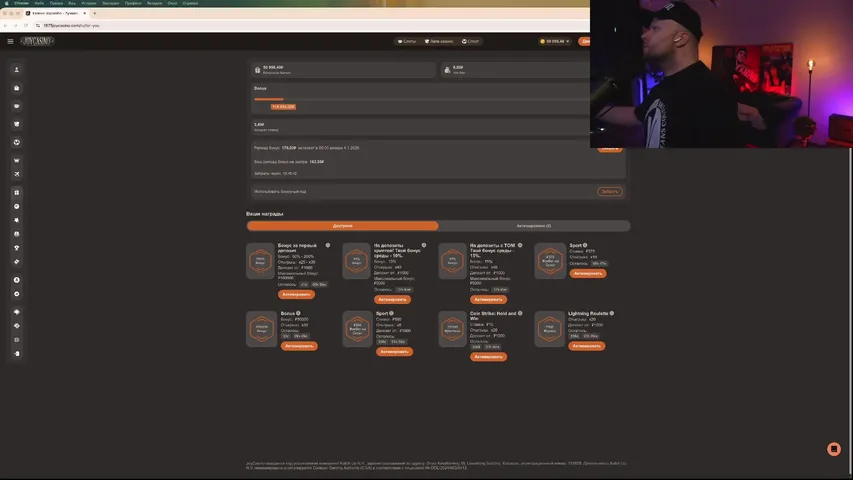Open Лайв казино in the top navigation

pyautogui.click(x=439, y=41)
